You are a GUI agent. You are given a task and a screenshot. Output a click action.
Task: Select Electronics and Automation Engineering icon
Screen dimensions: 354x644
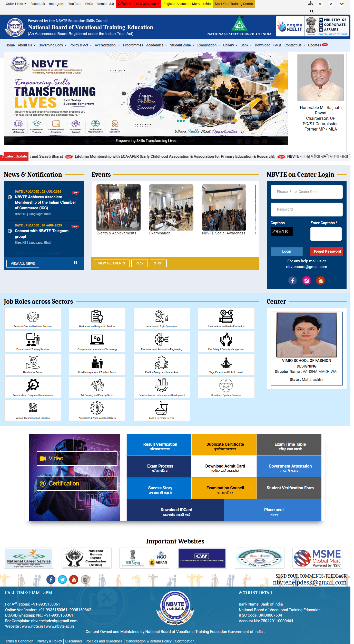pos(162,339)
